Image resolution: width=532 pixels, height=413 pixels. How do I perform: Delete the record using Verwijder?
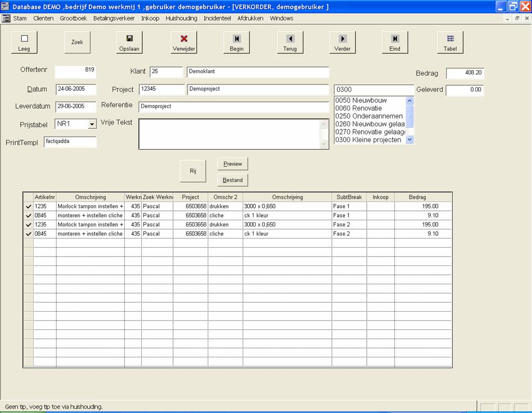pos(183,42)
